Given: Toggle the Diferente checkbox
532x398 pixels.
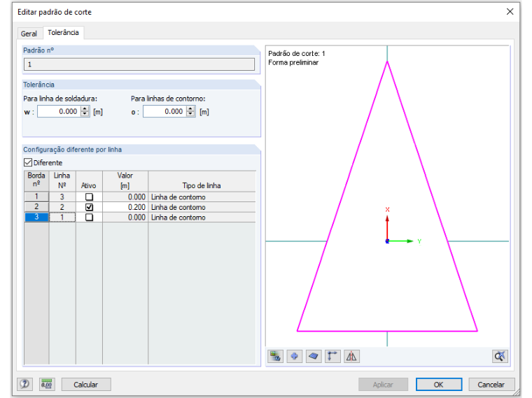Looking at the screenshot, I should click(28, 162).
